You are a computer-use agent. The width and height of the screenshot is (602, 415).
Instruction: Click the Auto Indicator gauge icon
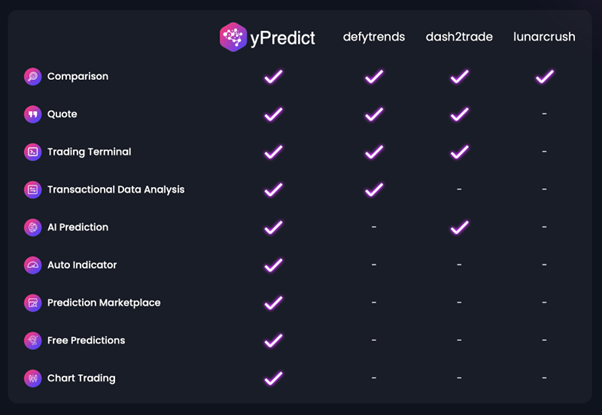33,265
